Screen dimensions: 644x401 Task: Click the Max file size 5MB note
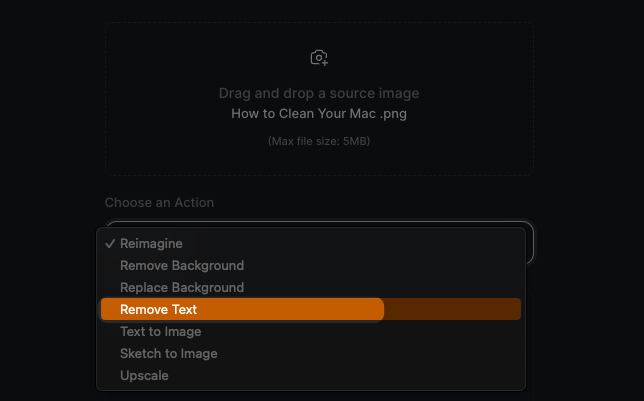[x=319, y=142]
